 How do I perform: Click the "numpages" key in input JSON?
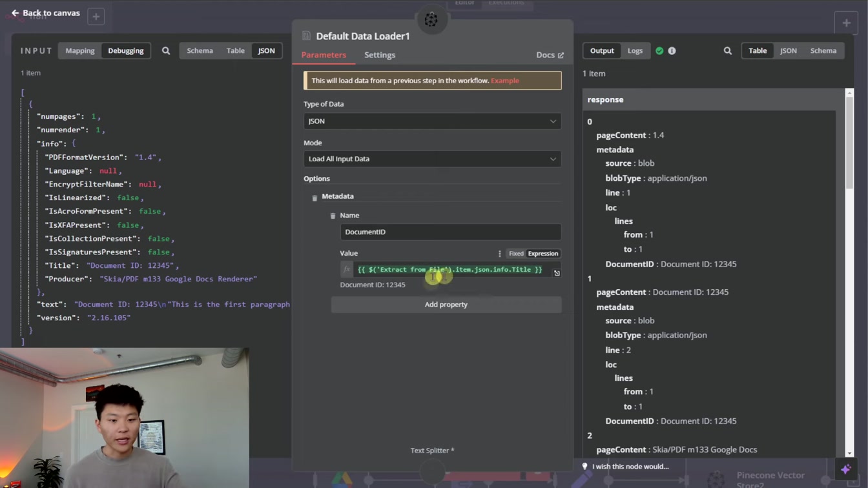(x=59, y=116)
